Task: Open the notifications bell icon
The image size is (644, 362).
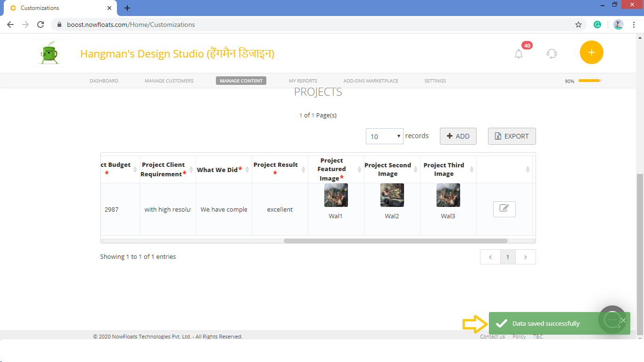Action: pyautogui.click(x=519, y=54)
